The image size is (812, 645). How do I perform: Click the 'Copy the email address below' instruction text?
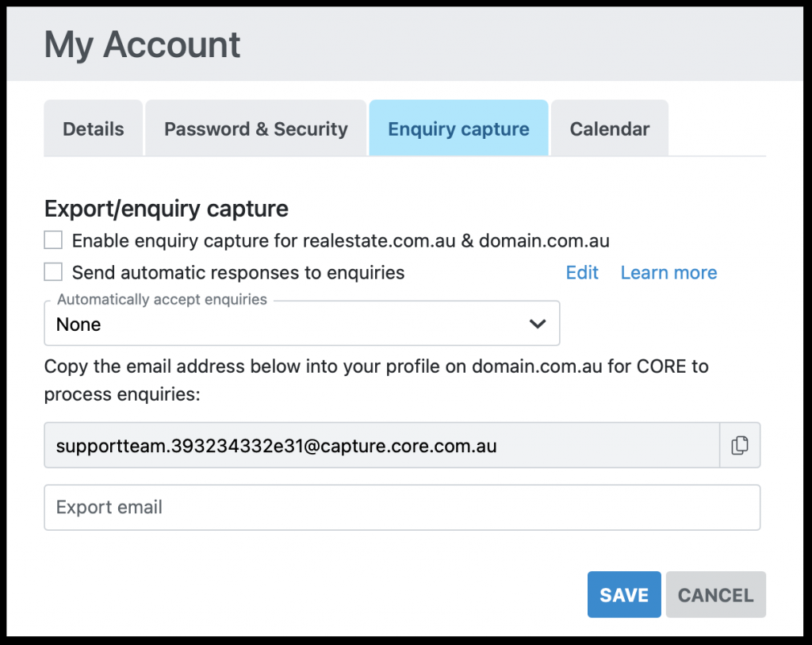[x=376, y=380]
